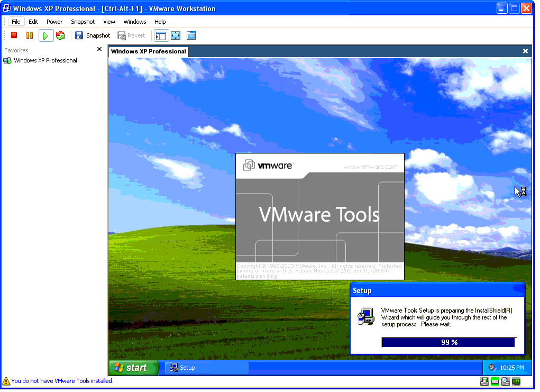This screenshot has height=392, width=540.
Task: Close the Windows XP Professional tab
Action: [x=525, y=51]
